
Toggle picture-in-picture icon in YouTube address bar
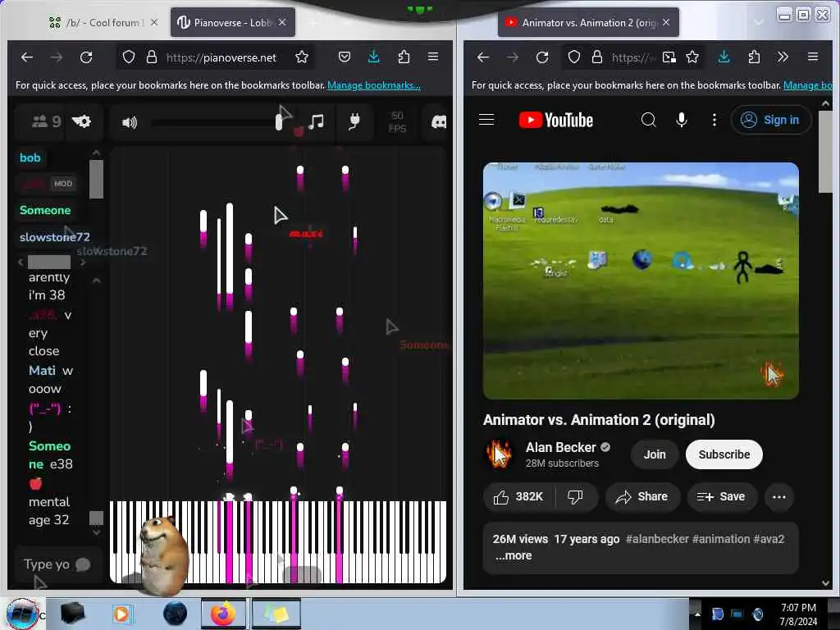coord(669,57)
